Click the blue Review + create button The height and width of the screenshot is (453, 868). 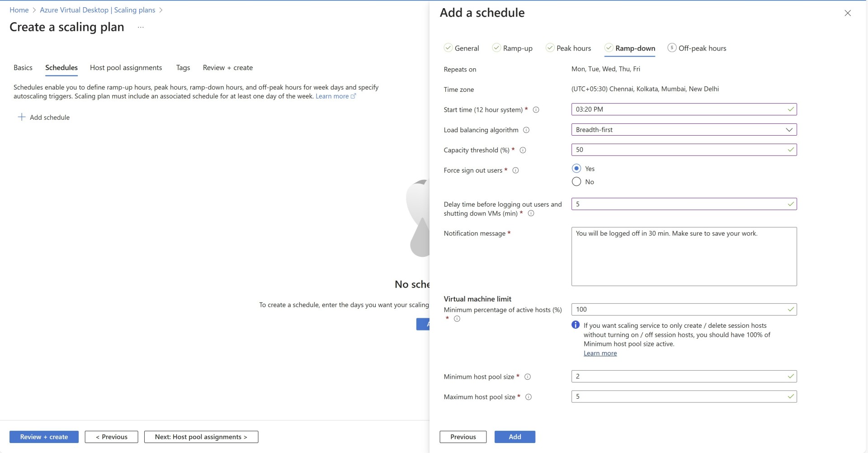point(44,437)
